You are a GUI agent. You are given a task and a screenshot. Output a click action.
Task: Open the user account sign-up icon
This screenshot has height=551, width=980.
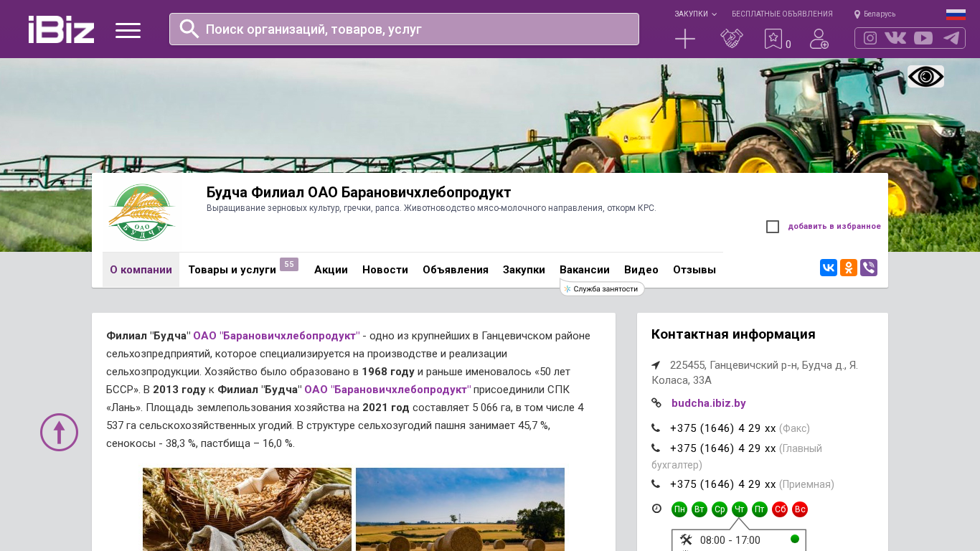[x=819, y=39]
